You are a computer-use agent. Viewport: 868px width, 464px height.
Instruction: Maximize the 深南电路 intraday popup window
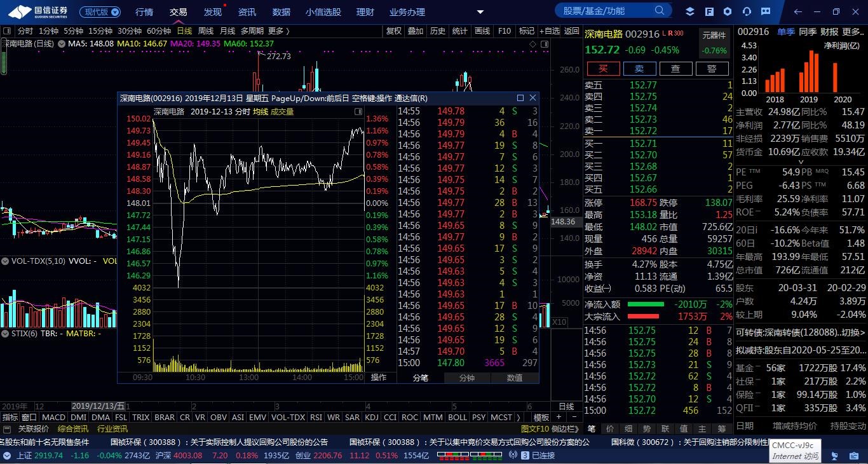coord(520,98)
